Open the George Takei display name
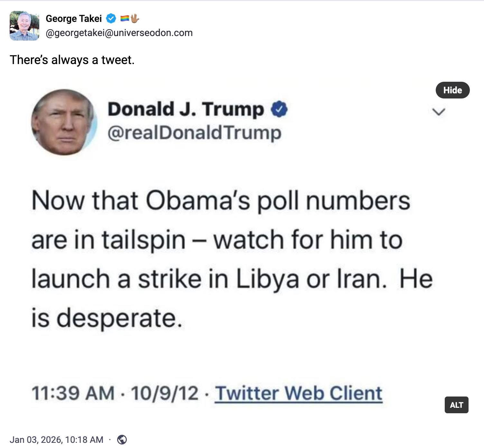 tap(73, 19)
